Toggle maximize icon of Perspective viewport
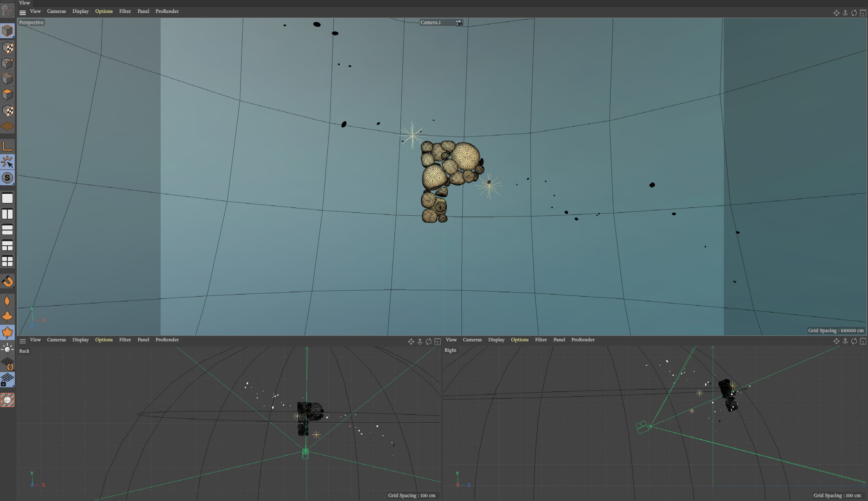Image resolution: width=868 pixels, height=501 pixels. point(863,13)
